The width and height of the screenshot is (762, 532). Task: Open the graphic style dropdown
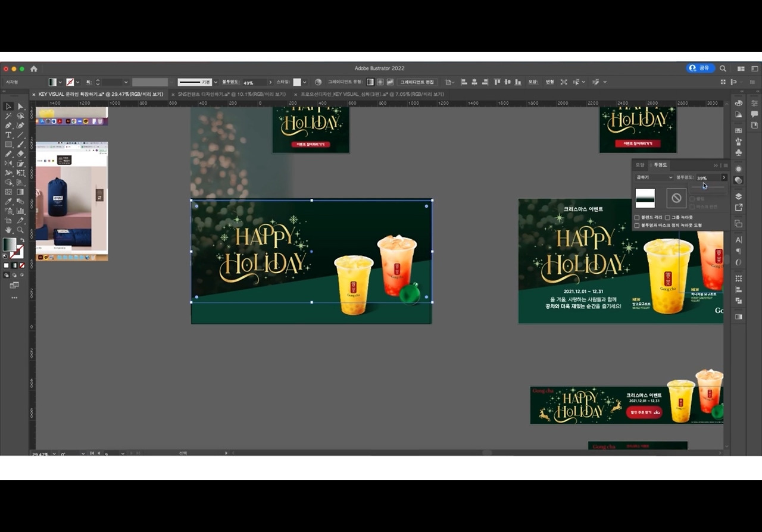click(x=304, y=82)
